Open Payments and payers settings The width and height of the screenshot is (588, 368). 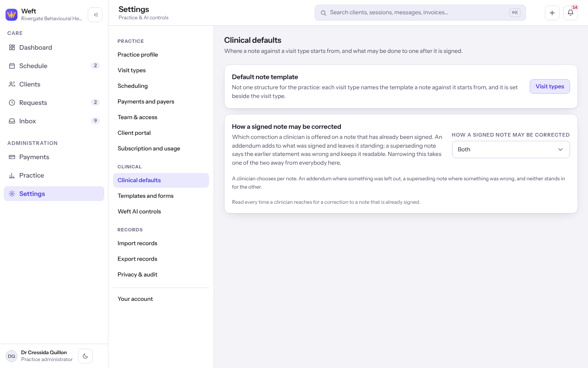tap(161, 102)
